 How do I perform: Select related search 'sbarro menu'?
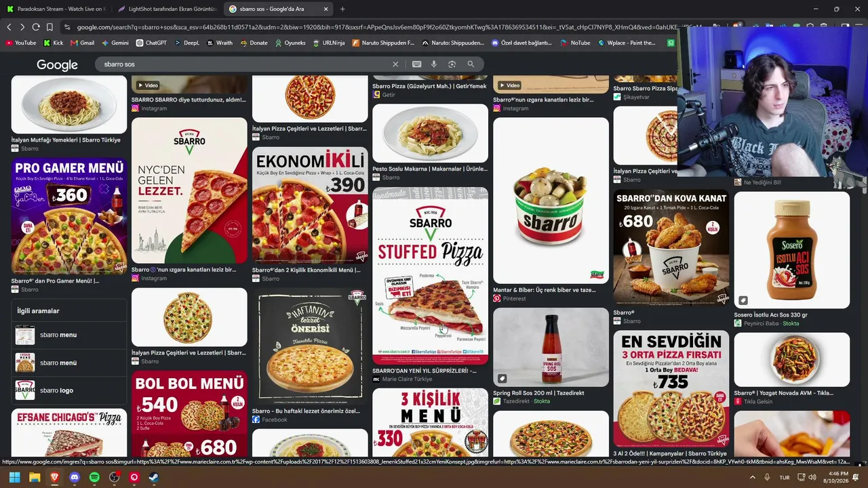click(71, 335)
